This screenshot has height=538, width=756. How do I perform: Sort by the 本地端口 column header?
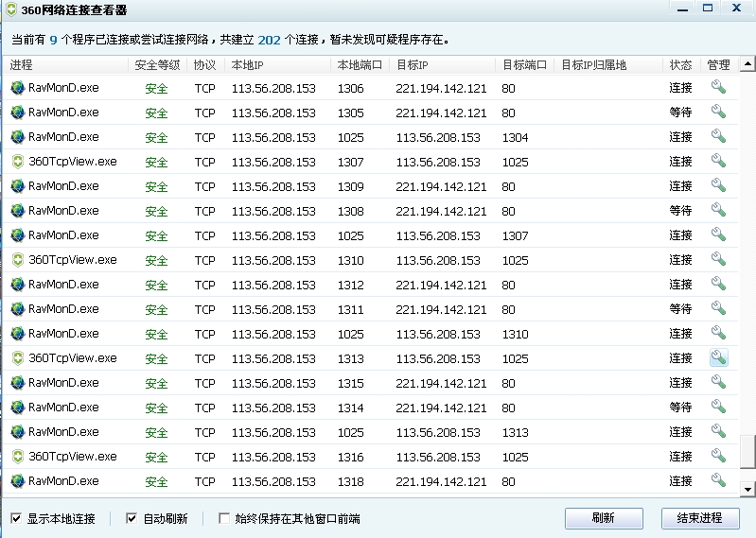coord(360,65)
